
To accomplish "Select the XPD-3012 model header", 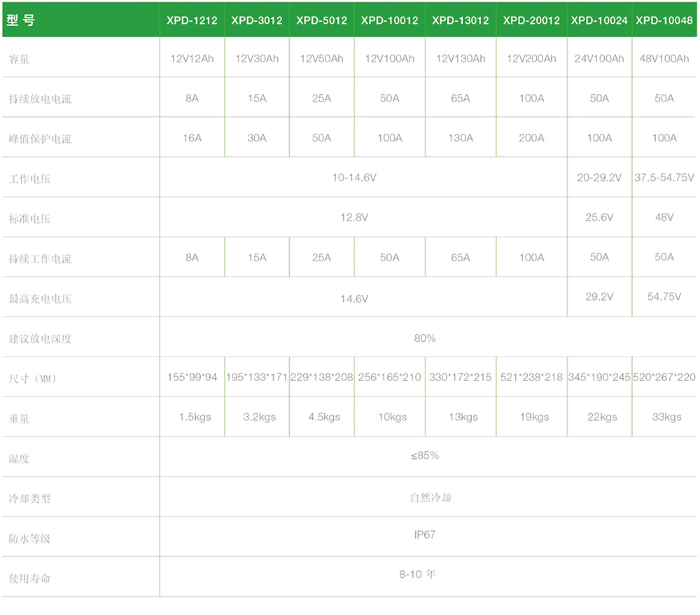I will (257, 20).
